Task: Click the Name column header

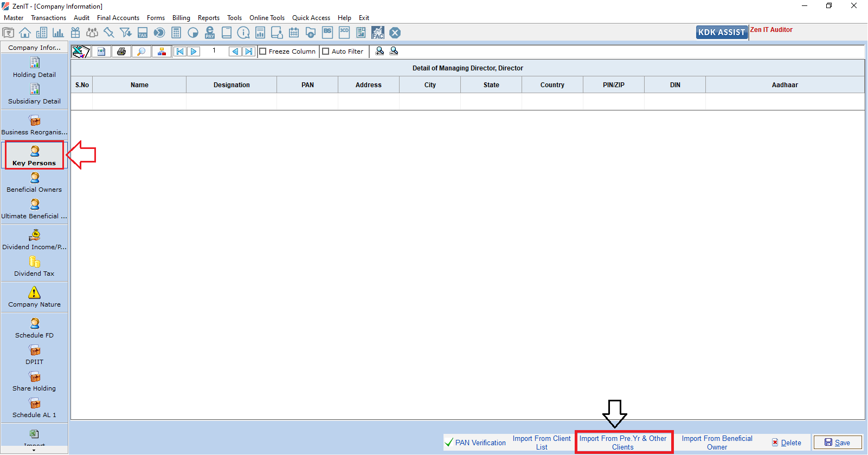Action: point(139,85)
